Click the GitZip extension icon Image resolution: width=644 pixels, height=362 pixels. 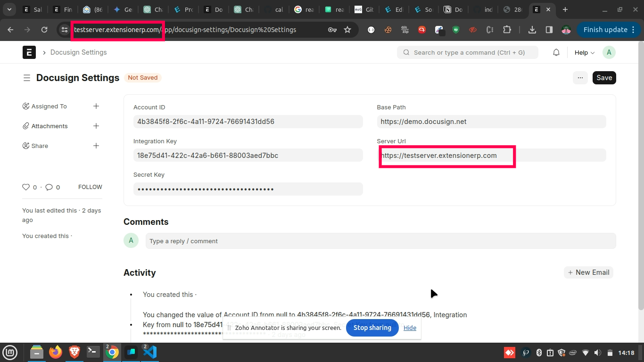click(405, 30)
